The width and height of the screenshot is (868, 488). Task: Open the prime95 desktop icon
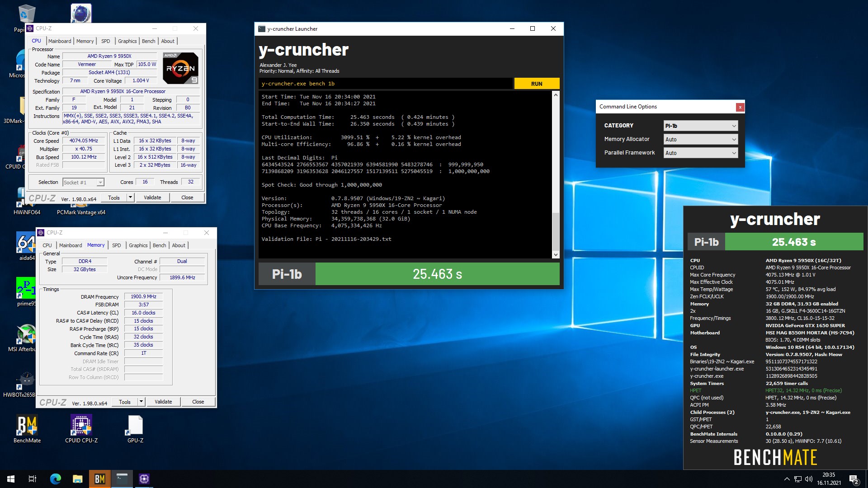tap(26, 291)
